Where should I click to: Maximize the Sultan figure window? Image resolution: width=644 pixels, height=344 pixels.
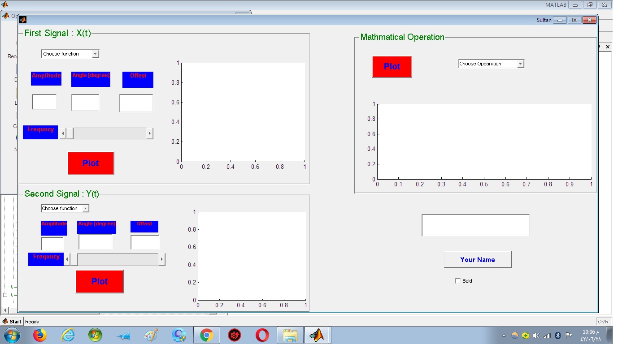point(574,20)
